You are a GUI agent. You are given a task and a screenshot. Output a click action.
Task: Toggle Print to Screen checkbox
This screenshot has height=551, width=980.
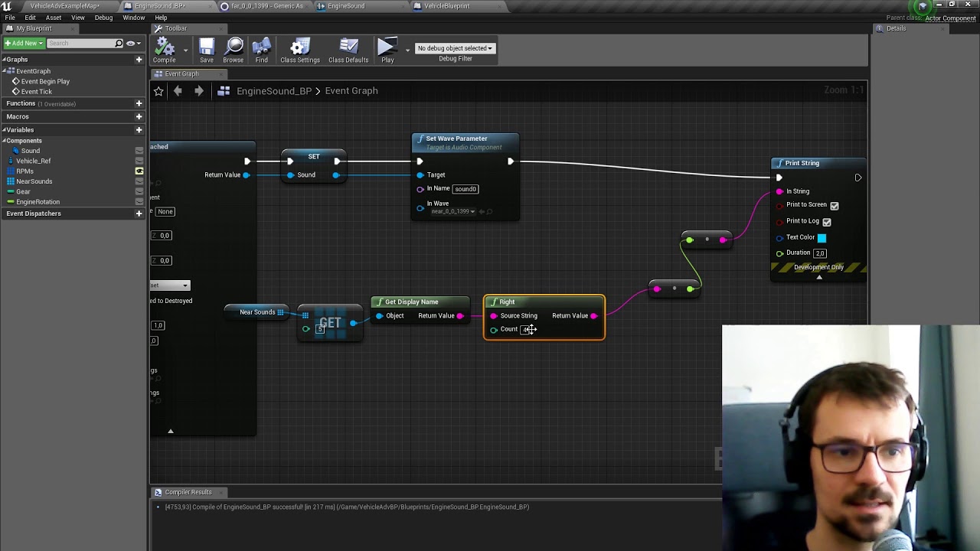pos(835,205)
